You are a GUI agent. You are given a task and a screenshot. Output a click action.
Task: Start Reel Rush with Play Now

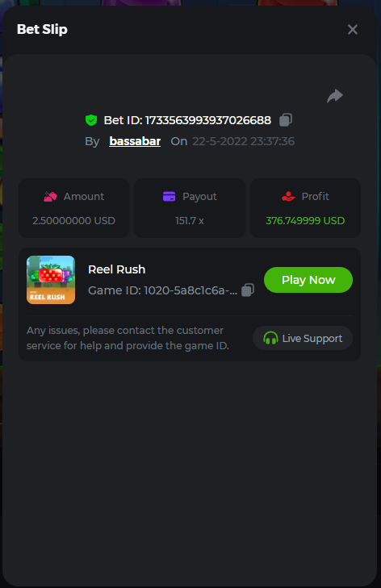pyautogui.click(x=308, y=280)
